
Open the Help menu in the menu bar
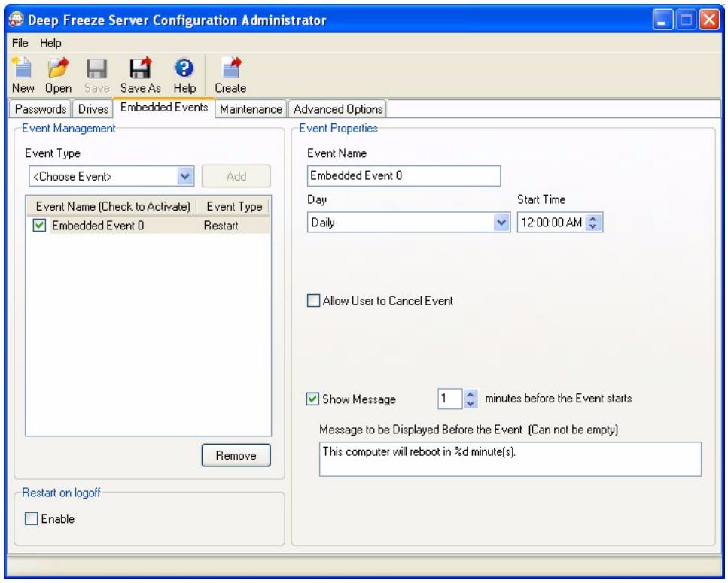point(50,43)
